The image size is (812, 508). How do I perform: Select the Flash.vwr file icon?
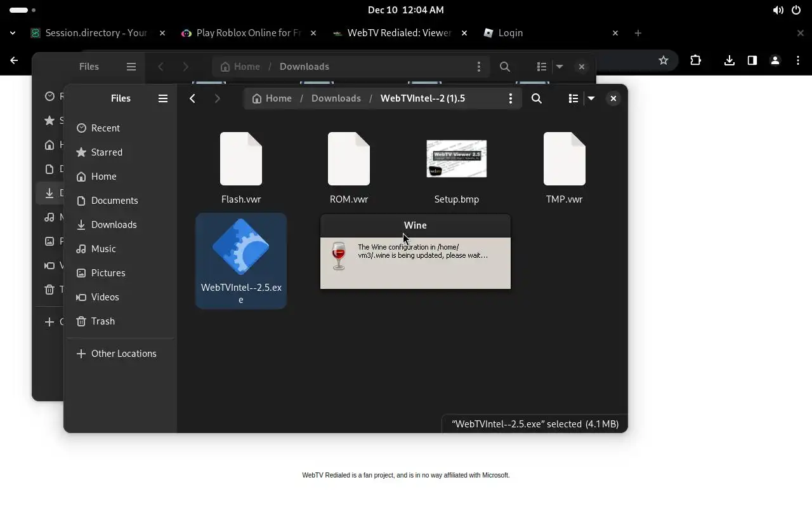tap(241, 159)
